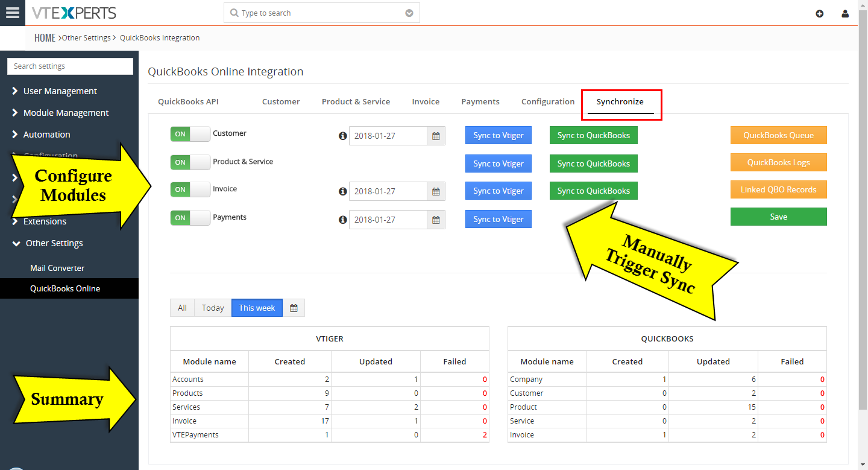Filter summary by This week

click(257, 308)
